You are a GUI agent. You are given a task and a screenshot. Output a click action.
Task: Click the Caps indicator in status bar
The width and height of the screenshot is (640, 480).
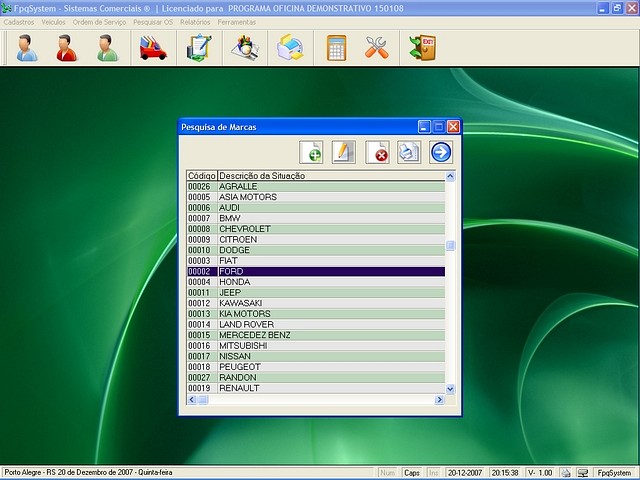(412, 473)
